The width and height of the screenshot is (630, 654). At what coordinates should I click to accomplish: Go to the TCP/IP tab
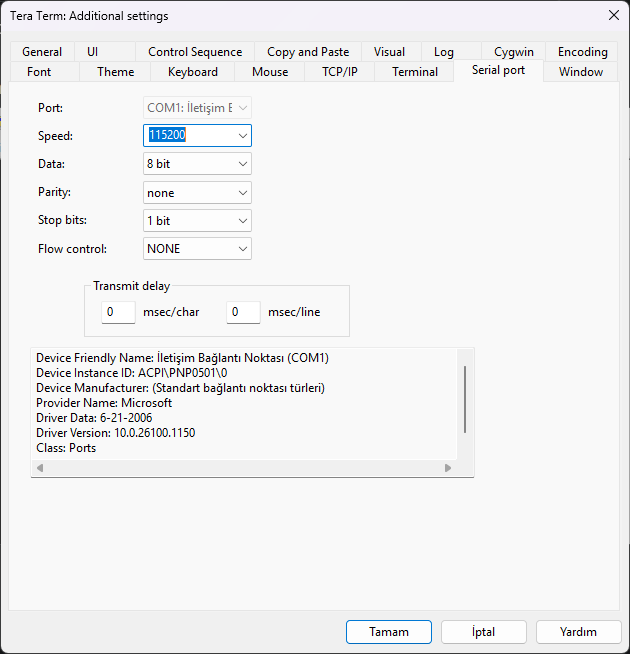340,72
